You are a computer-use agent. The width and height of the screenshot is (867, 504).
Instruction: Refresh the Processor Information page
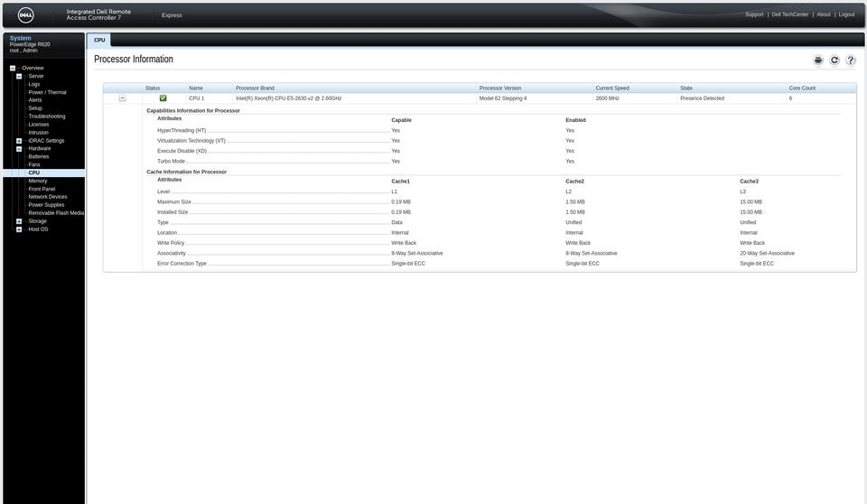click(x=834, y=61)
